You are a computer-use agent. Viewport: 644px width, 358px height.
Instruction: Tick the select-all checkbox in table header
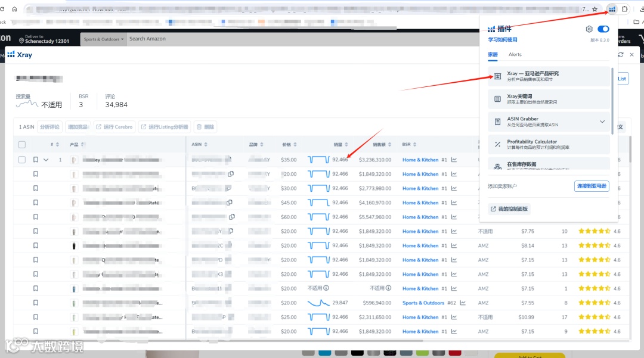[22, 144]
